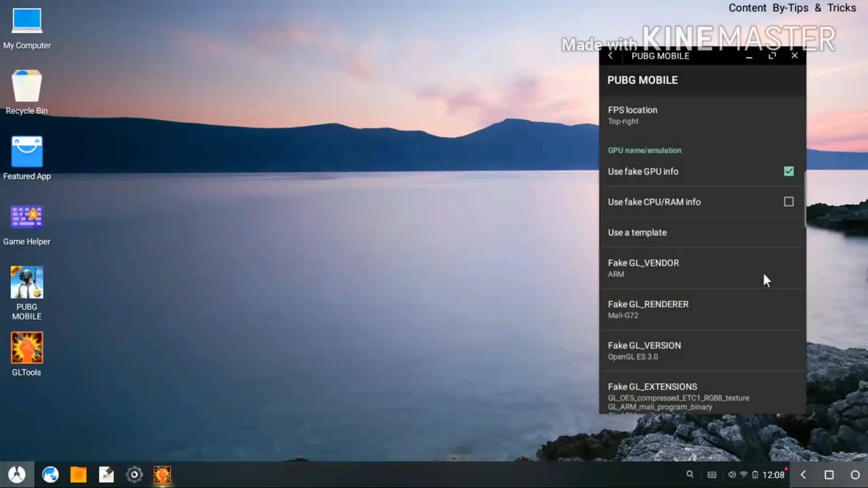Open the volume control in tray
The height and width of the screenshot is (488, 868).
[x=732, y=475]
